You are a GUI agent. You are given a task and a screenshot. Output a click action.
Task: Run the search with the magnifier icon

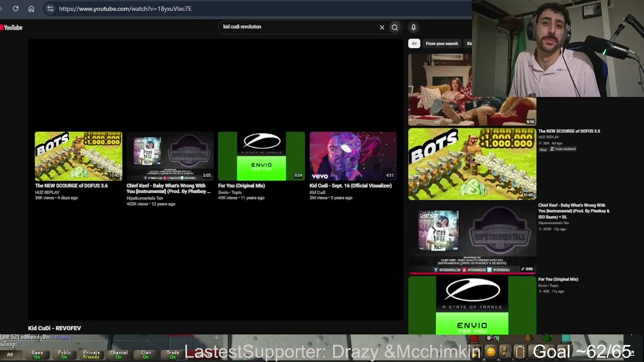coord(395,28)
